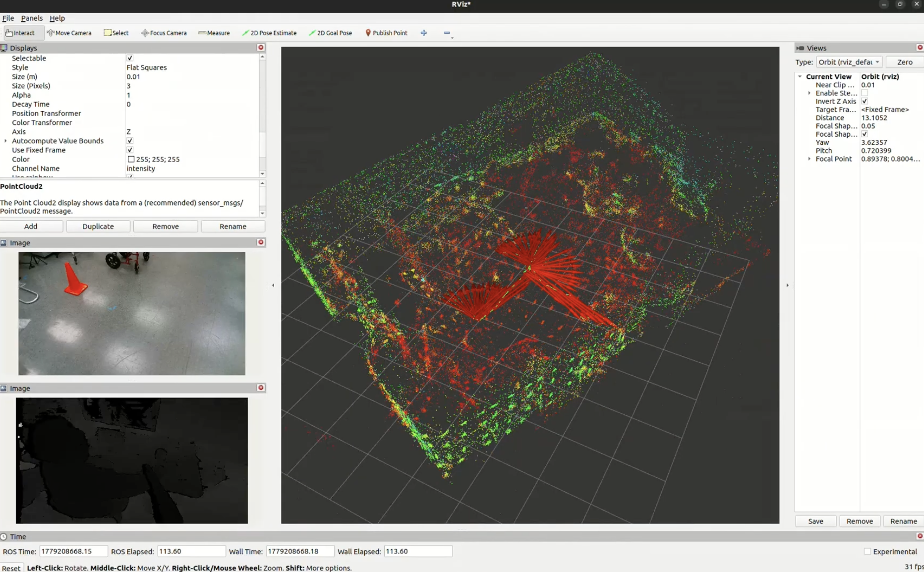Open the File menu
The height and width of the screenshot is (572, 924).
(8, 18)
